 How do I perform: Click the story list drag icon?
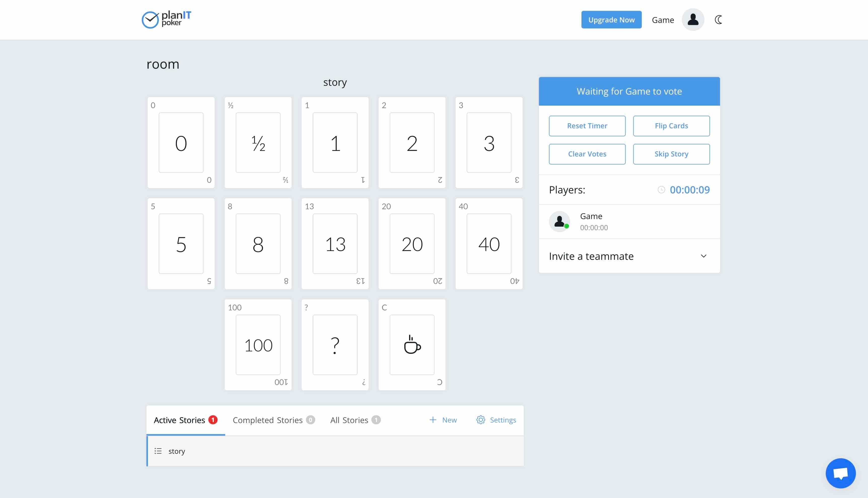[x=158, y=451]
